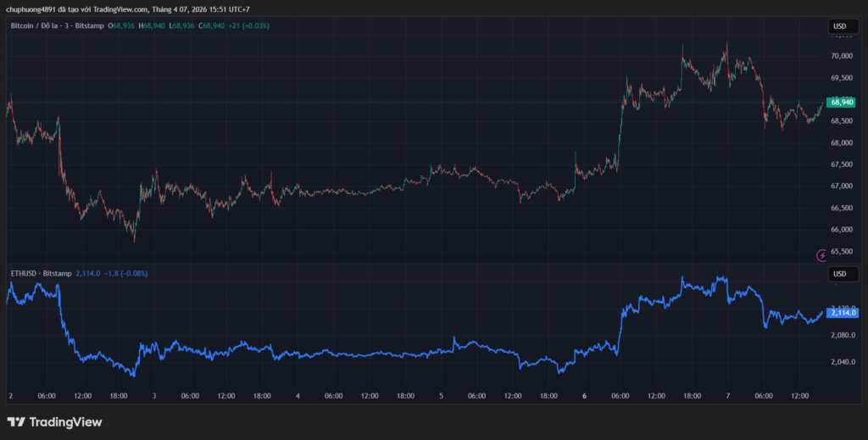Click the day 5 marker on time axis
The width and height of the screenshot is (868, 440).
pyautogui.click(x=441, y=395)
